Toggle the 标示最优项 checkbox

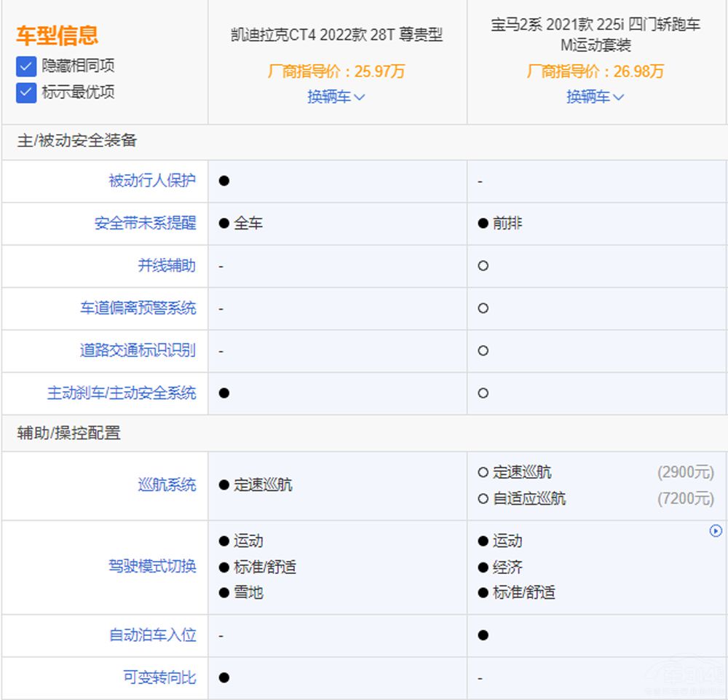[26, 93]
